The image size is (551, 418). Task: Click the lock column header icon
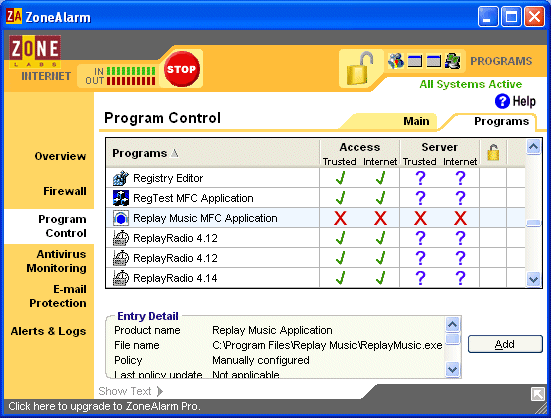point(493,152)
